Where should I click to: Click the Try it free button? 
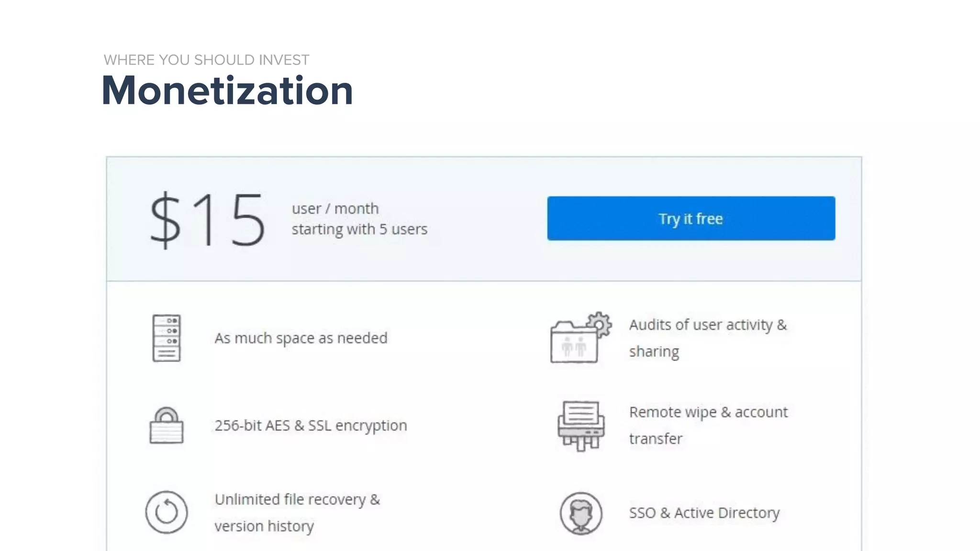[691, 218]
